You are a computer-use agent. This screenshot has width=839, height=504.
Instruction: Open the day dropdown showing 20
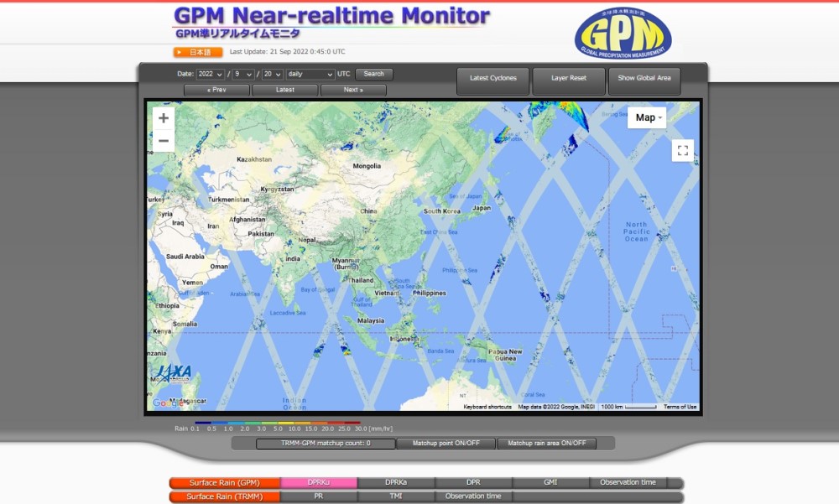(273, 74)
